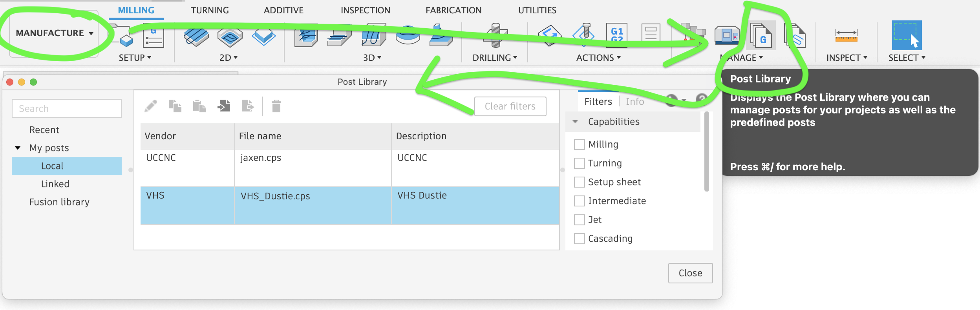
Task: Collapse the My posts tree node
Action: 18,148
